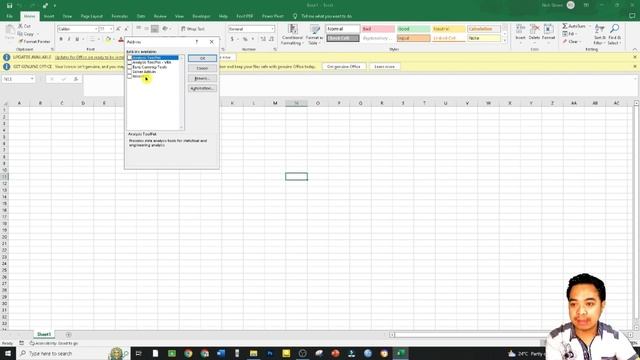Viewport: 640px width, 360px height.
Task: Apply the Good cell style
Action: tap(413, 29)
